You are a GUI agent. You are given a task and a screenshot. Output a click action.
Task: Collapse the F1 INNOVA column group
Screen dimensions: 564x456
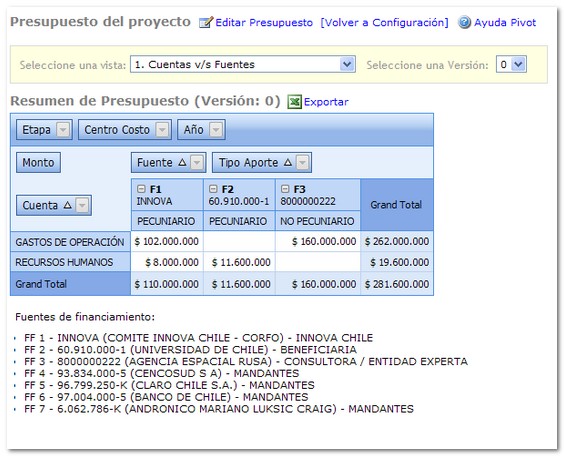(x=141, y=189)
